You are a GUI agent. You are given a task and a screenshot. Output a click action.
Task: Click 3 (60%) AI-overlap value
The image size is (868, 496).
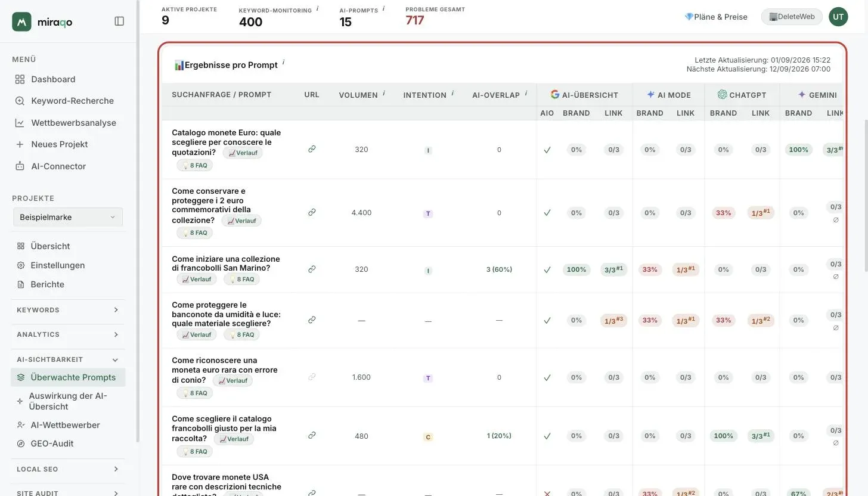[499, 269]
